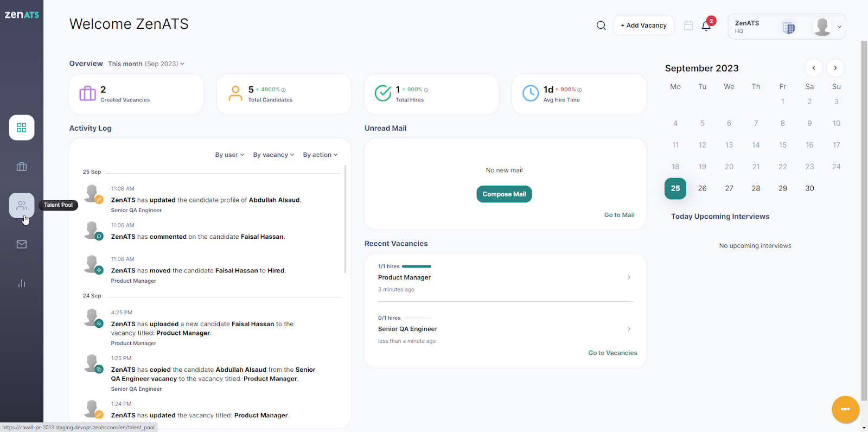Click the avatar on the 11:06 AM commented entry

tap(92, 230)
